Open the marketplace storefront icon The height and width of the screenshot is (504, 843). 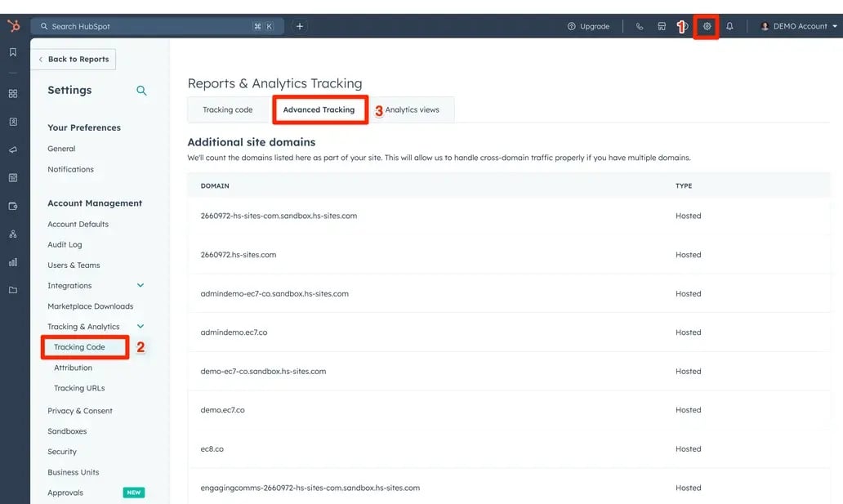662,26
